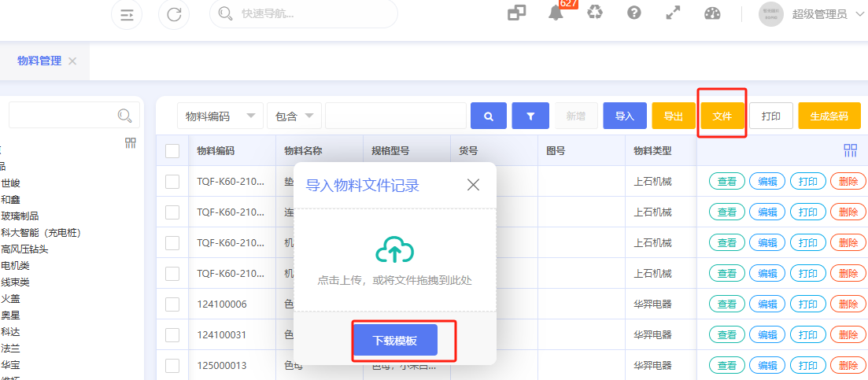This screenshot has width=868, height=380.
Task: Click the refresh page icon
Action: (174, 14)
